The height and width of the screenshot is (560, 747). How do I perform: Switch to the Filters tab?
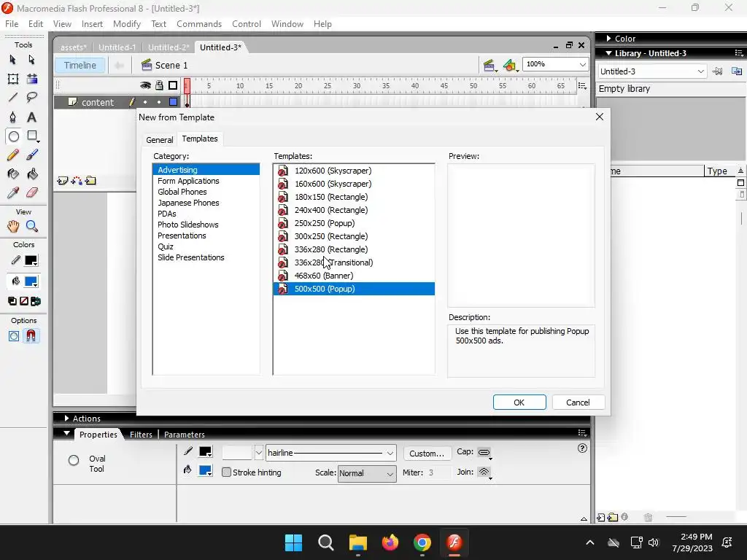point(141,435)
